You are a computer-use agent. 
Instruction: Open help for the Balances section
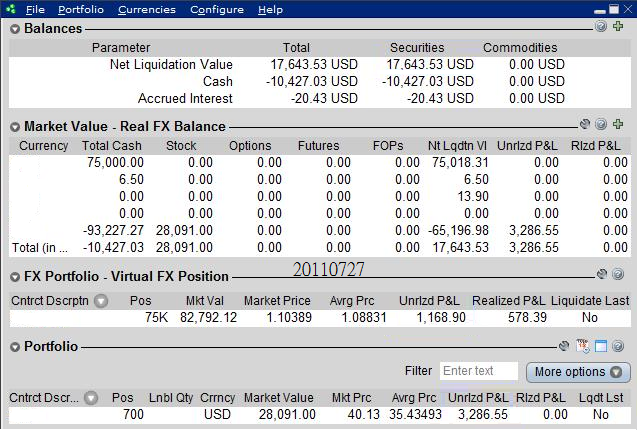(x=601, y=26)
